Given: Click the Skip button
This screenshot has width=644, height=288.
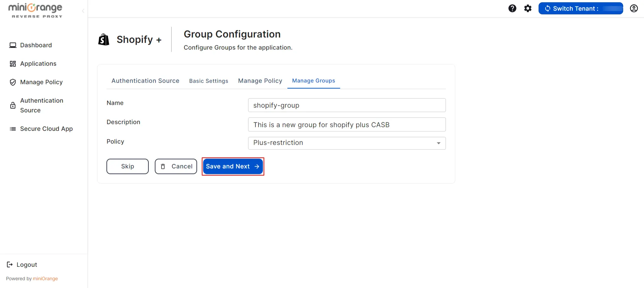Looking at the screenshot, I should pos(128,166).
